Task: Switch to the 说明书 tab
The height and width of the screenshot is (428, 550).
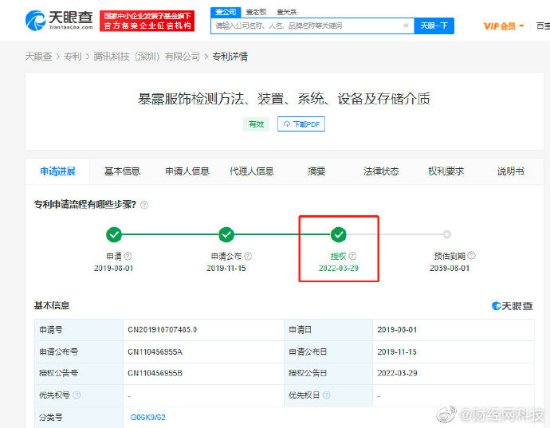Action: tap(510, 171)
